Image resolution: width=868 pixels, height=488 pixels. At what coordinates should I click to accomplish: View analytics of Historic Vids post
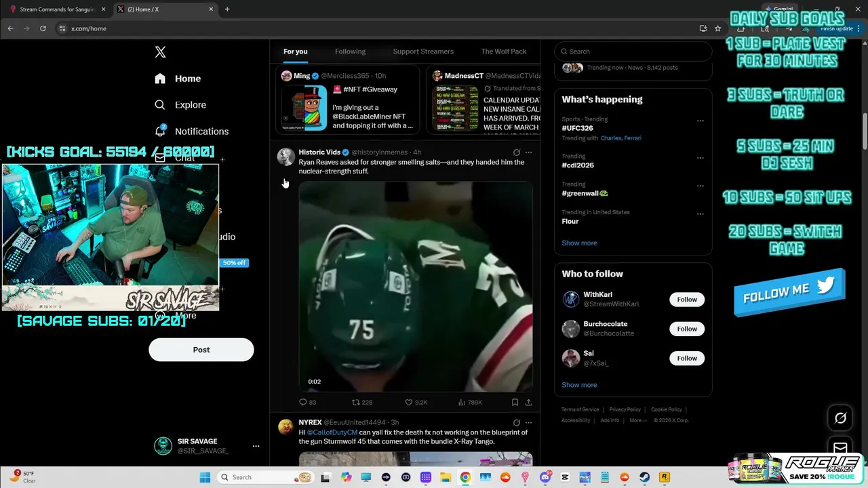point(470,402)
